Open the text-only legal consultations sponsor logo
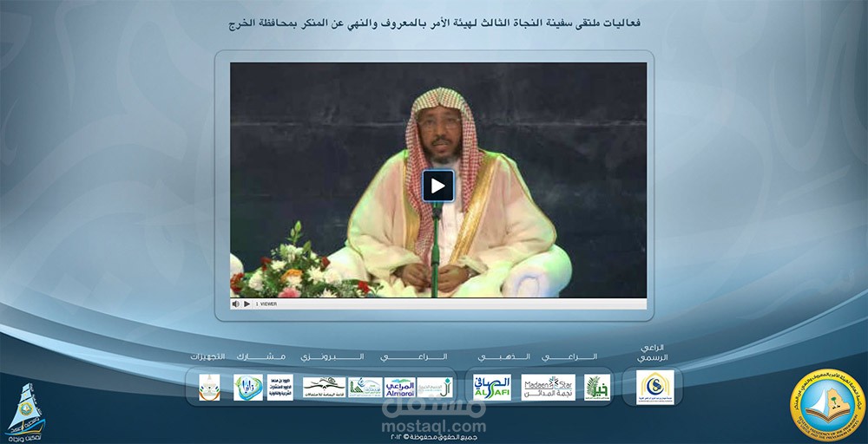Image resolution: width=868 pixels, height=444 pixels. (x=280, y=387)
